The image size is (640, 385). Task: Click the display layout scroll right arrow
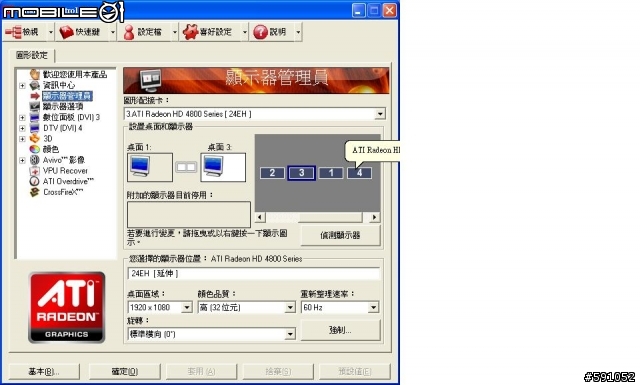(x=374, y=217)
